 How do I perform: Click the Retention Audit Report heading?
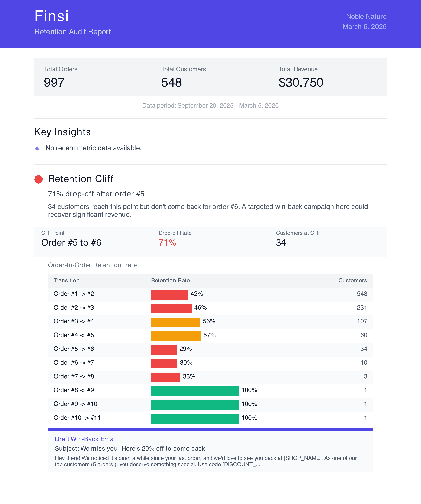click(72, 31)
